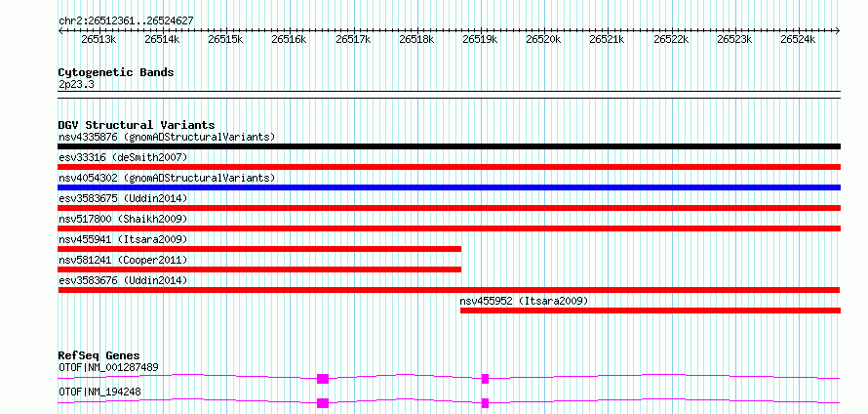Click smaller exon of OTOF NM_001287489 near 26519k
868x414 pixels.
tap(485, 379)
